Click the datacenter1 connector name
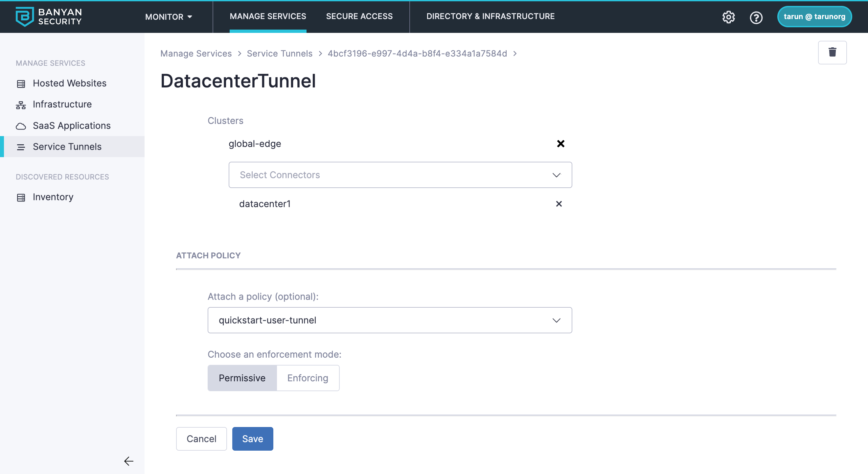 pyautogui.click(x=264, y=203)
